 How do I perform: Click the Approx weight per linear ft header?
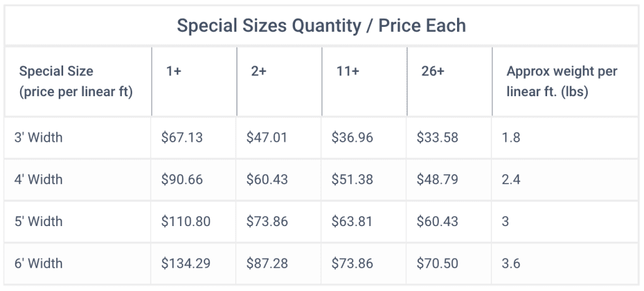click(561, 81)
